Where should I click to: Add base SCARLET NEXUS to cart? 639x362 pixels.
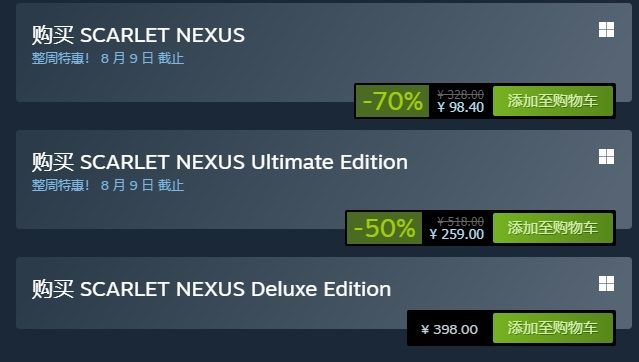tap(553, 101)
